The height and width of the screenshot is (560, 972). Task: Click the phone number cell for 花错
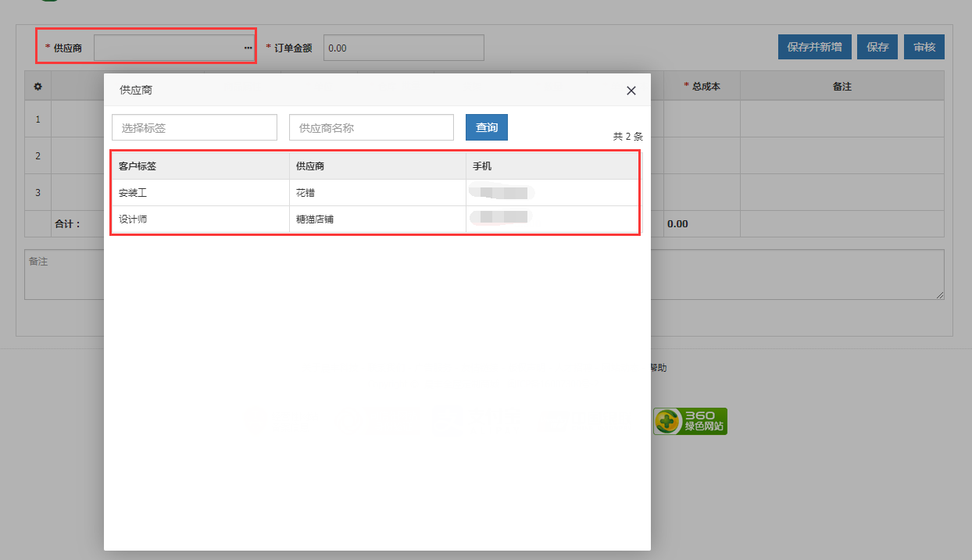552,192
